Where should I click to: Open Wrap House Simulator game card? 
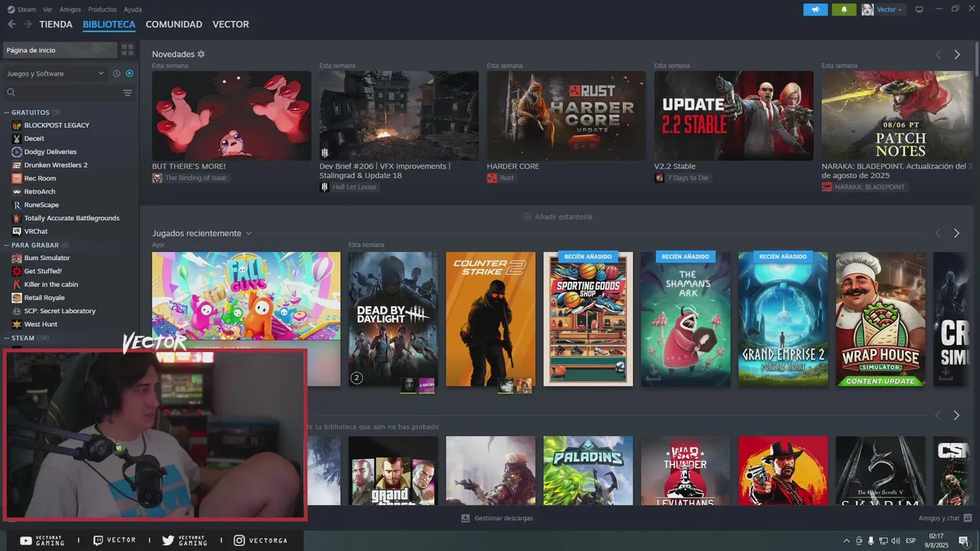coord(880,319)
